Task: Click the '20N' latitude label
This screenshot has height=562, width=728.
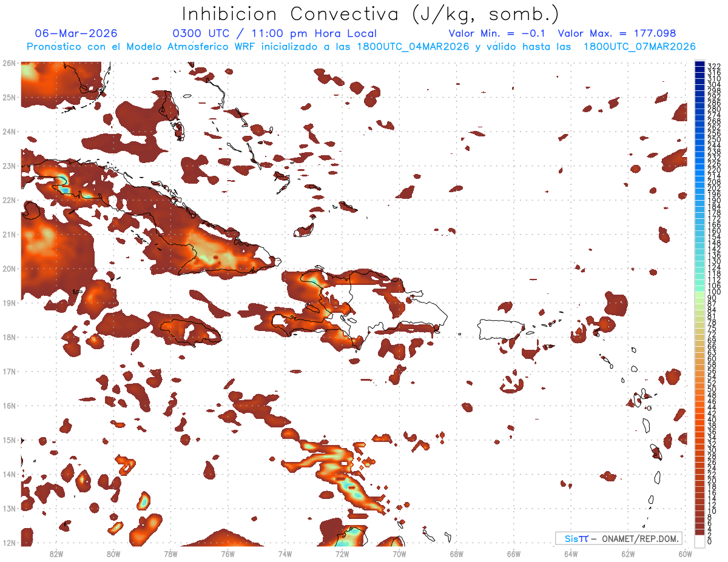Action: click(9, 269)
